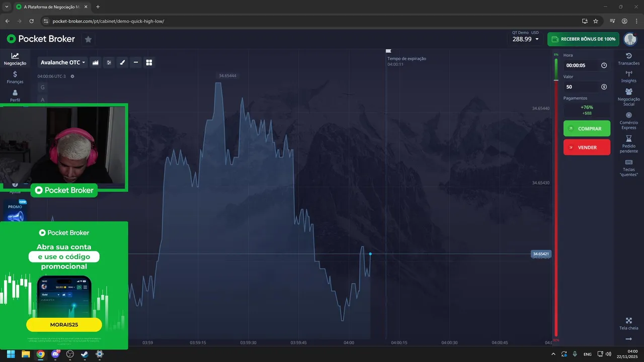Click the current price label 34.65421
This screenshot has height=362, width=644.
point(541,254)
